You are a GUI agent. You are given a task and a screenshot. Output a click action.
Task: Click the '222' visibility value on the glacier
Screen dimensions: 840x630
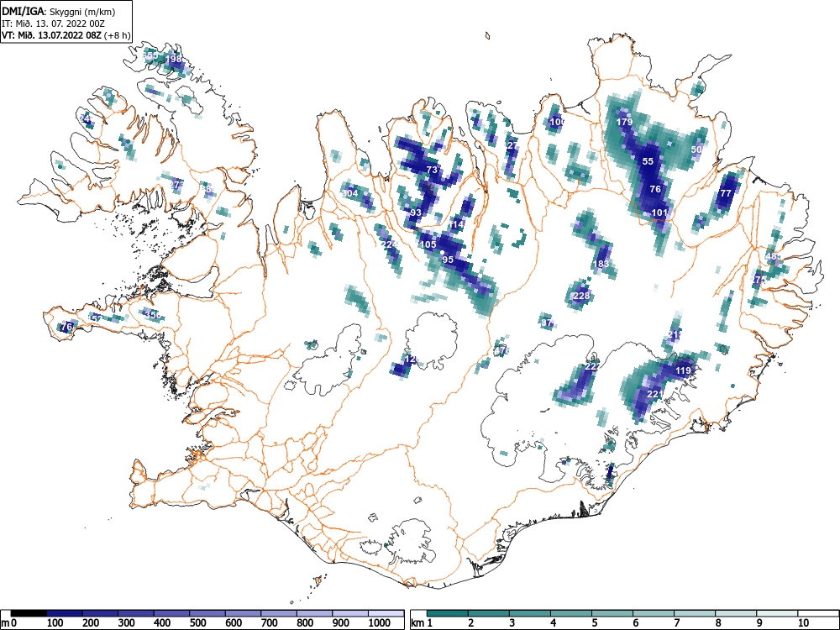pyautogui.click(x=593, y=366)
